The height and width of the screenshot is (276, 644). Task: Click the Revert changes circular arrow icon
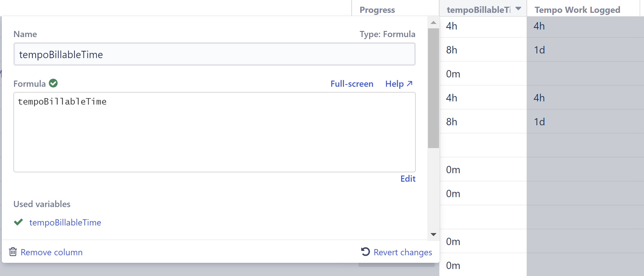click(x=365, y=252)
